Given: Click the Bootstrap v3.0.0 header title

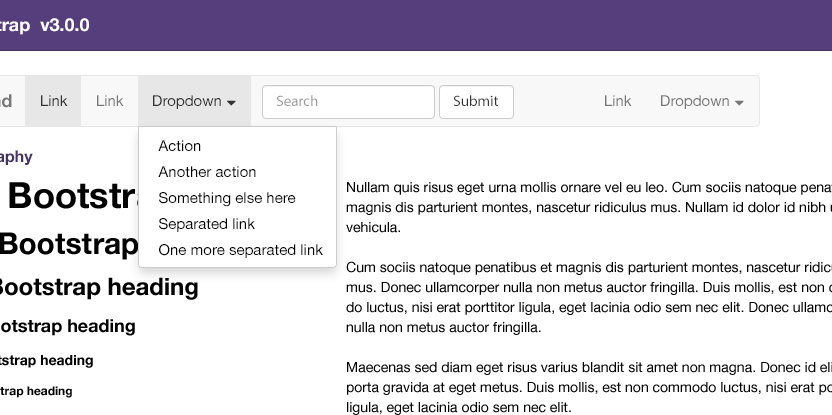Looking at the screenshot, I should pyautogui.click(x=45, y=25).
